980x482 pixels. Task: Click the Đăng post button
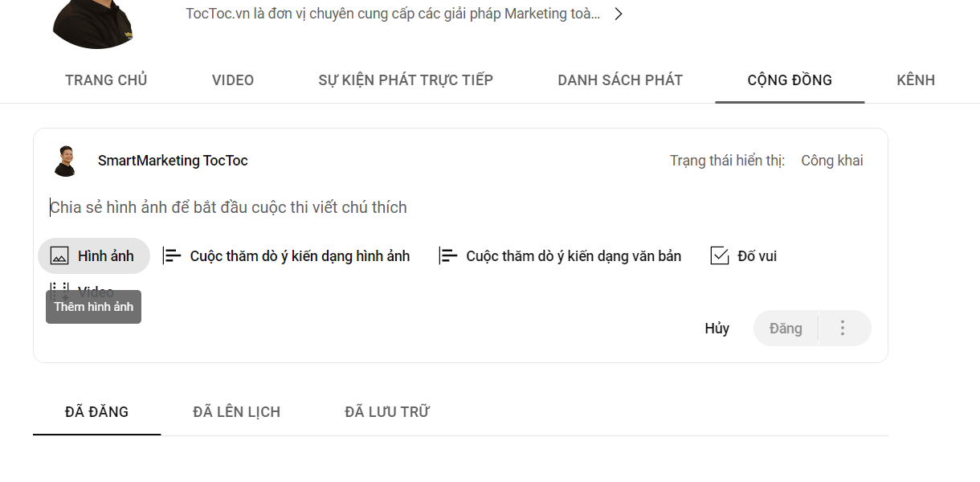[x=786, y=329]
